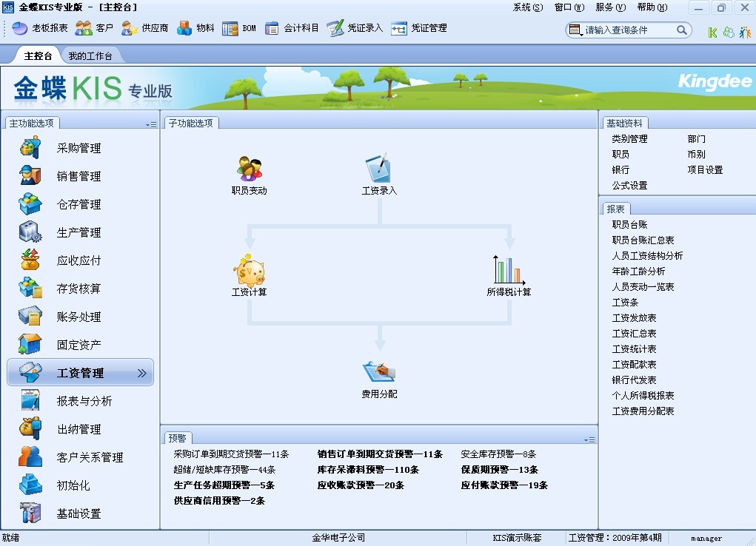Open 会计科目 in the toolbar
The image size is (756, 546).
click(292, 28)
